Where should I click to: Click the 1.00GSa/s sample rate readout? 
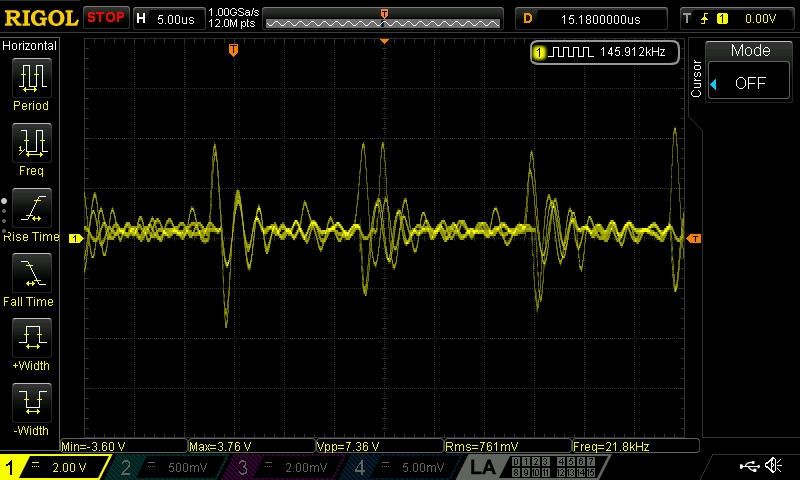(x=234, y=12)
